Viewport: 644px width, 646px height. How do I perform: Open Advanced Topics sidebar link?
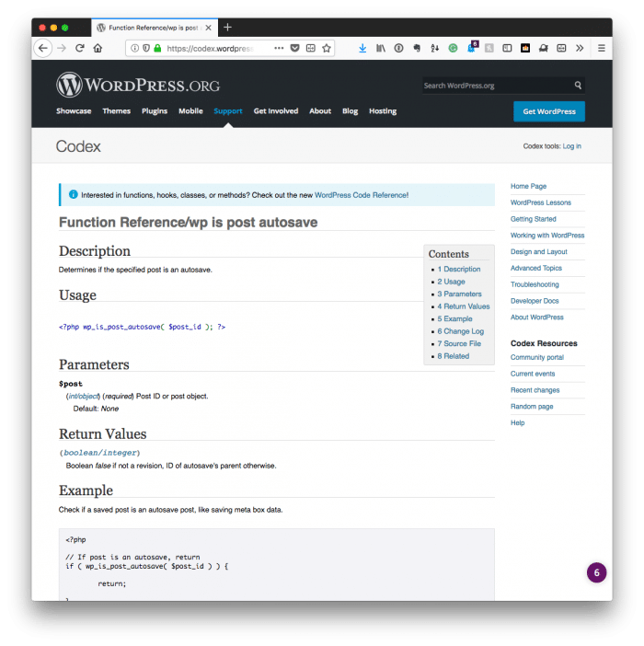tap(536, 268)
